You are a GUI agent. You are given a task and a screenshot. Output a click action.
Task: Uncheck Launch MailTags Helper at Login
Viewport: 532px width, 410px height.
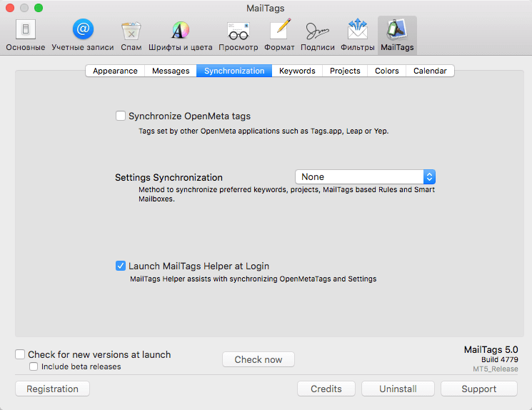pos(121,266)
